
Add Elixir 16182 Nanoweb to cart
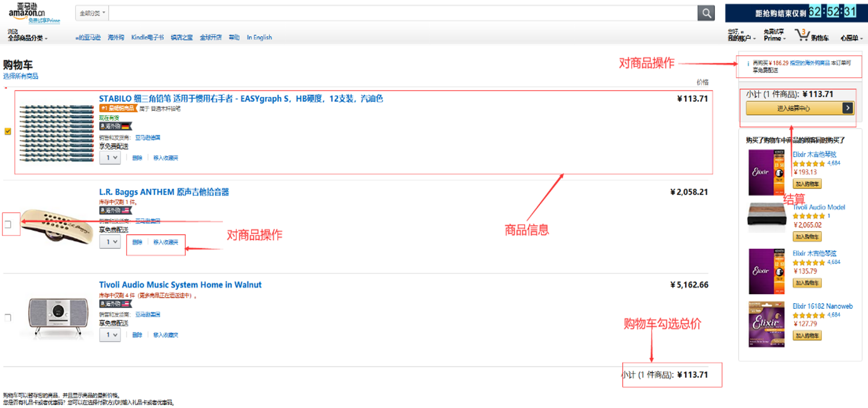click(807, 335)
